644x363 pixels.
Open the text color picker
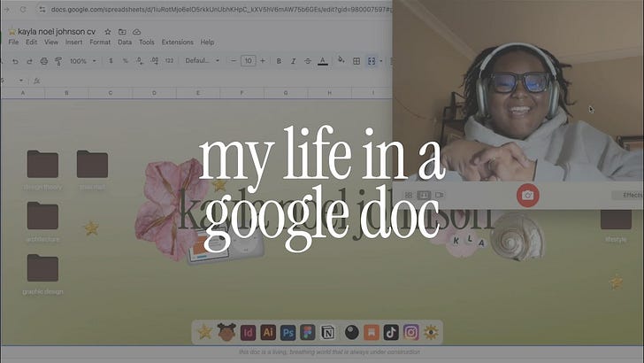(323, 61)
